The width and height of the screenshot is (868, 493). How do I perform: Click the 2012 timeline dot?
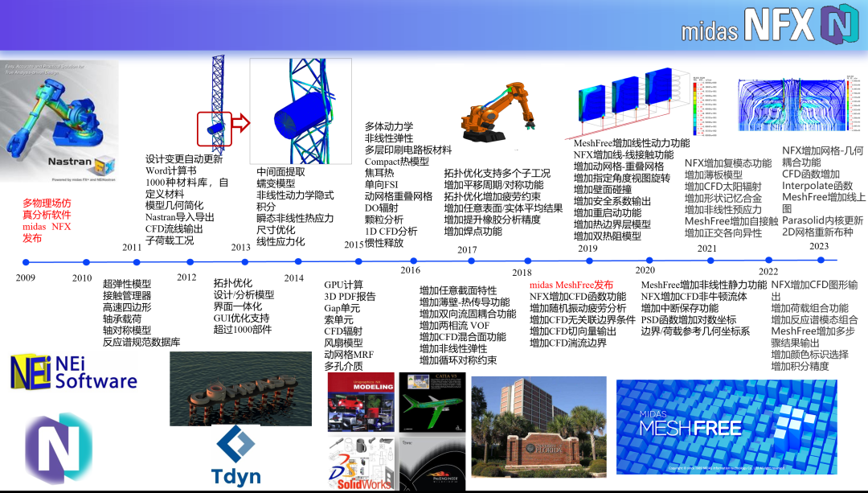190,262
